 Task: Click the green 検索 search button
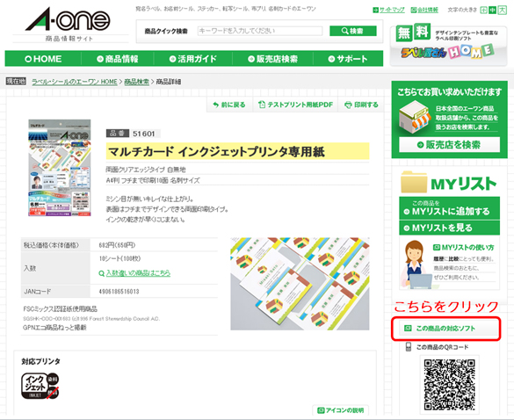point(353,31)
